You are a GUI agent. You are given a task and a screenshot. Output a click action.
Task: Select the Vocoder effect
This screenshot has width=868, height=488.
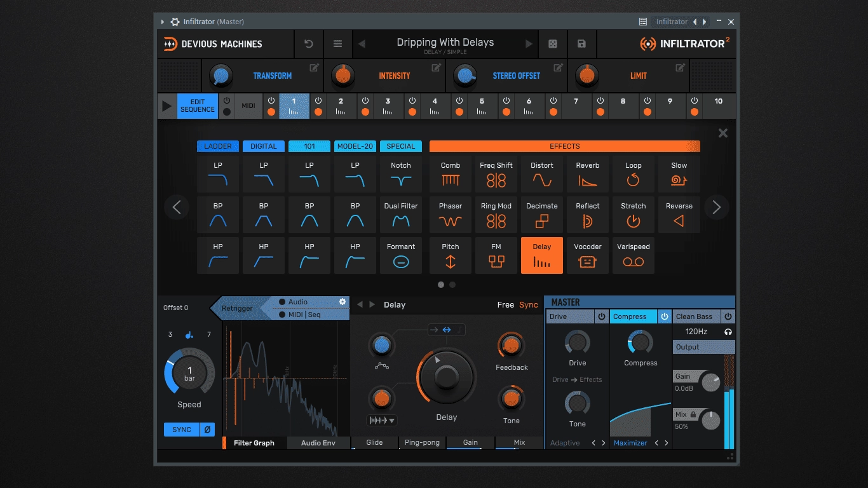[588, 255]
